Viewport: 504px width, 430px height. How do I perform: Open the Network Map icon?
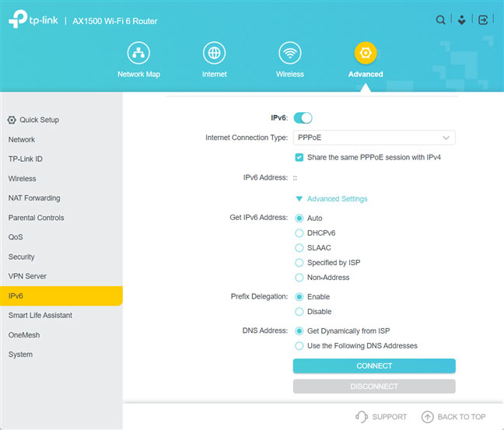click(138, 53)
